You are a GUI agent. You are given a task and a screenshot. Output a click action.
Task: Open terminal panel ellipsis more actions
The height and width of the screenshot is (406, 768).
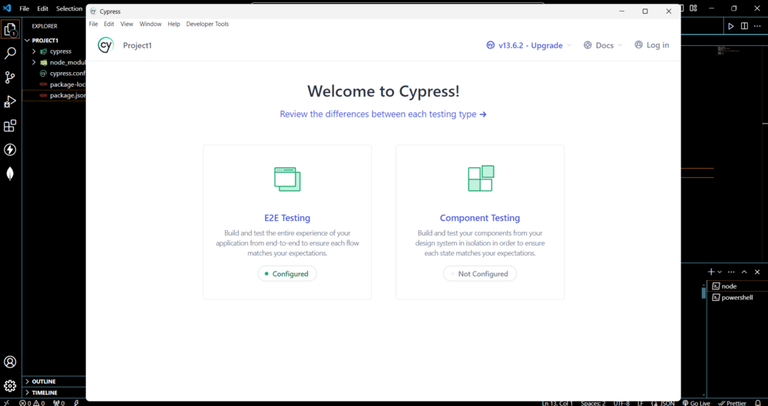coord(731,272)
